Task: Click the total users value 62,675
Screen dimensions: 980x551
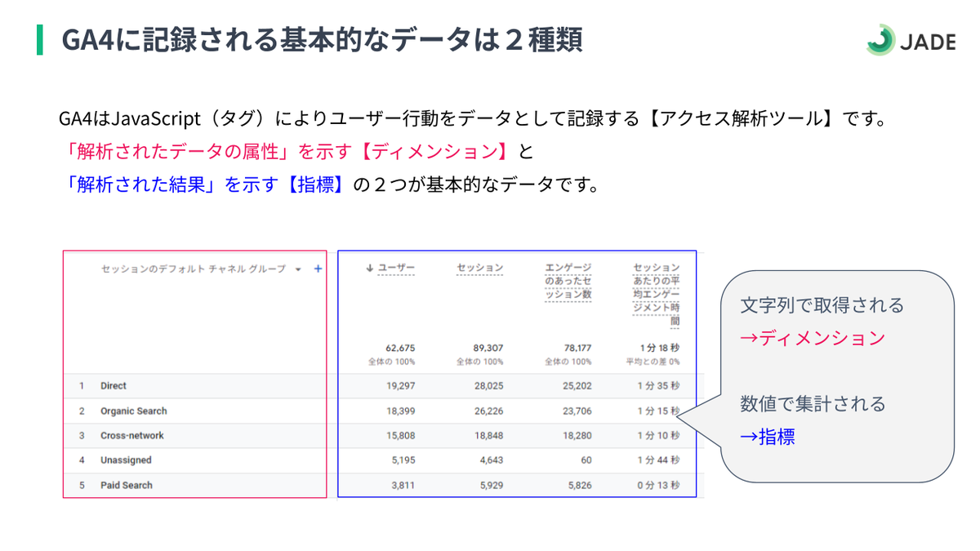Action: (x=400, y=348)
